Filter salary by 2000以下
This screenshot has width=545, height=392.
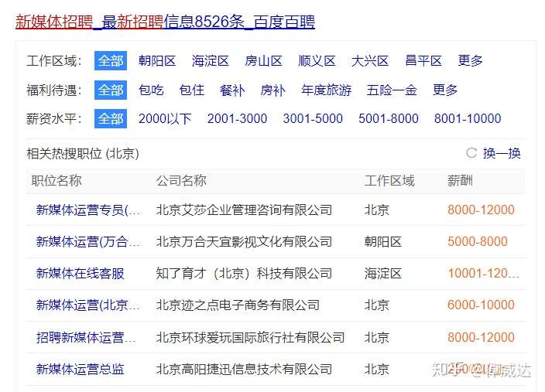pos(165,119)
